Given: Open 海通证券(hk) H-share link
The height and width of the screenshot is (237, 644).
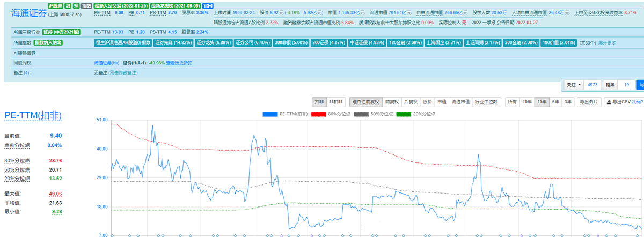Looking at the screenshot, I should click(x=108, y=63).
